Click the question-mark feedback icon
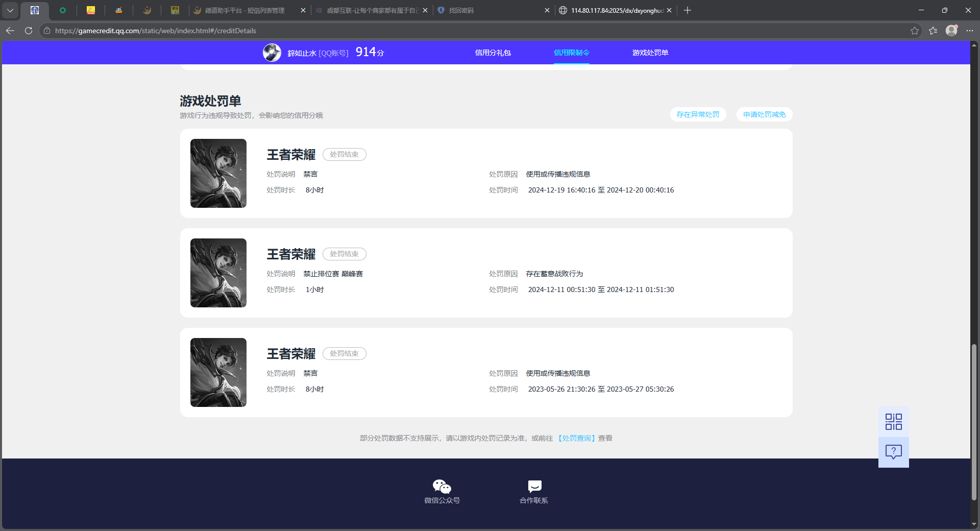980x531 pixels. (x=893, y=452)
